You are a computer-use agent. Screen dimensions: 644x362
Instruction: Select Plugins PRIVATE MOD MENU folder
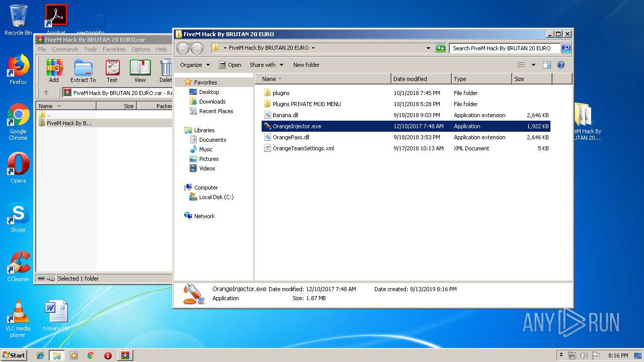306,104
